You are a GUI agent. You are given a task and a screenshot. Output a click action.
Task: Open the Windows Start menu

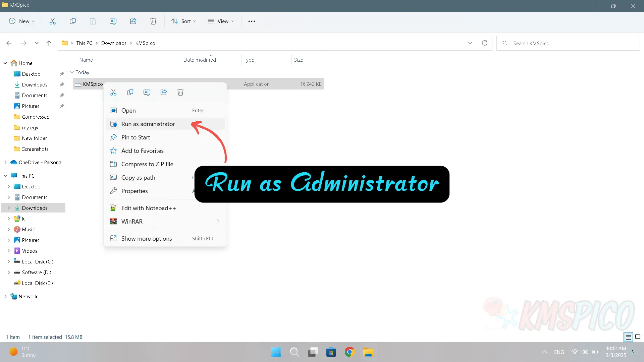click(276, 352)
